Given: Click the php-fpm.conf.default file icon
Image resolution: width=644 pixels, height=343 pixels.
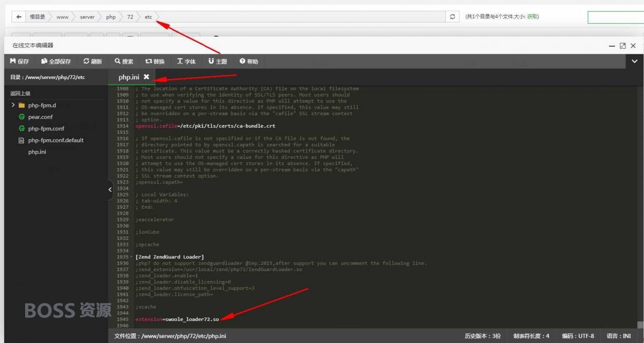Looking at the screenshot, I should 22,140.
